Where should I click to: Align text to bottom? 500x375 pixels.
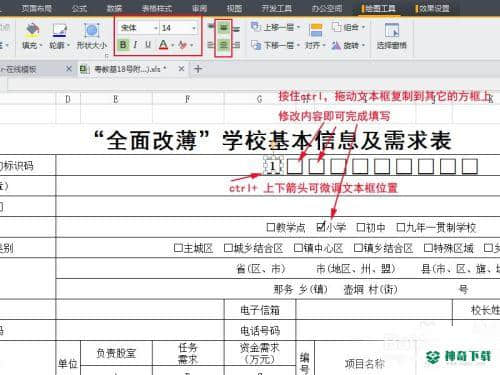(236, 29)
